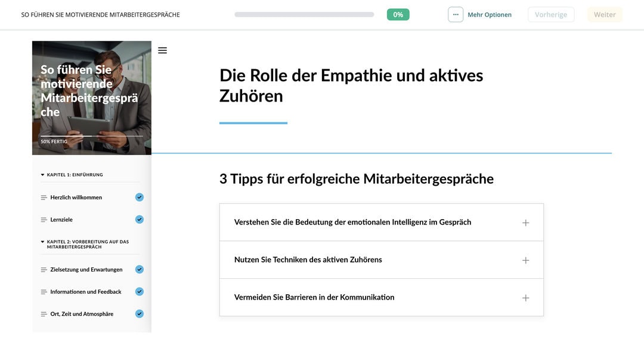Open the Ort, Zeit und Atmosphäre lesson
The height and width of the screenshot is (351, 644).
click(x=82, y=314)
